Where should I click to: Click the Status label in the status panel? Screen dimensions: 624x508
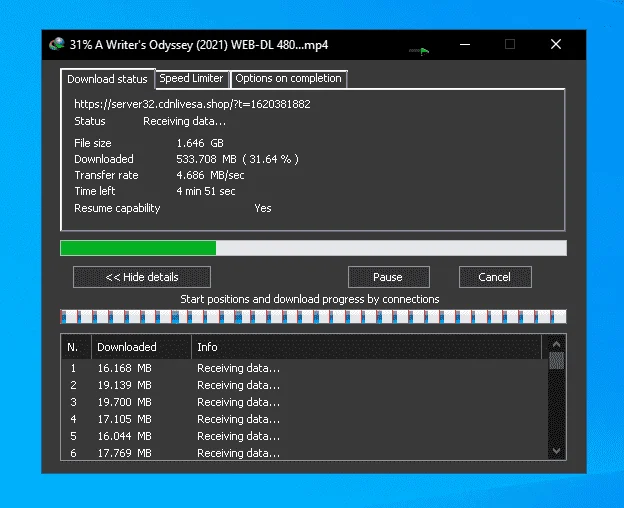90,121
